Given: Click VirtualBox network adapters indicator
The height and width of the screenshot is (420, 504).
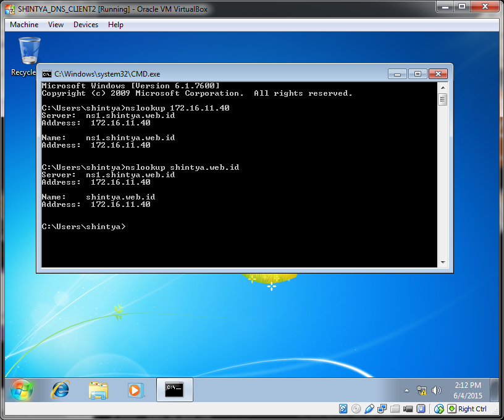Looking at the screenshot, I should coord(382,409).
